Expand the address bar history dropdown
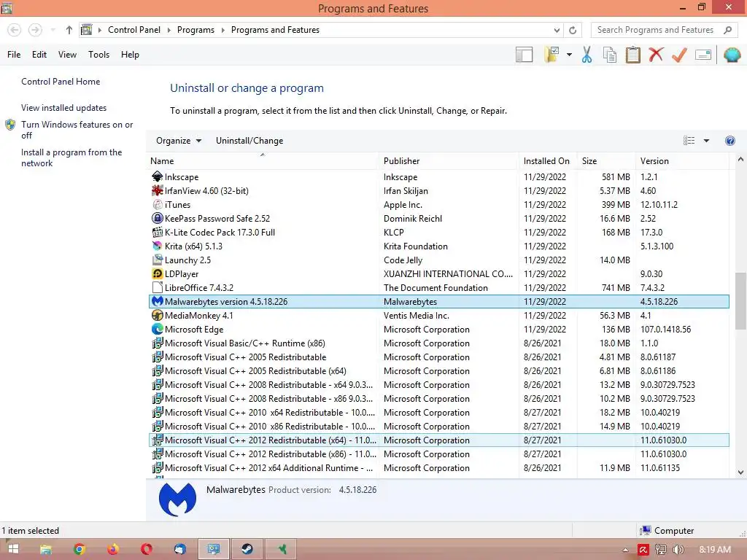Image resolution: width=747 pixels, height=560 pixels. (x=557, y=30)
